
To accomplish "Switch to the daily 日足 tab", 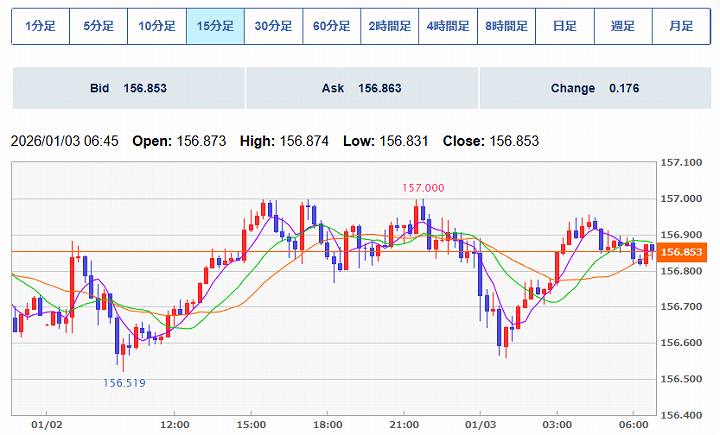I will point(565,27).
